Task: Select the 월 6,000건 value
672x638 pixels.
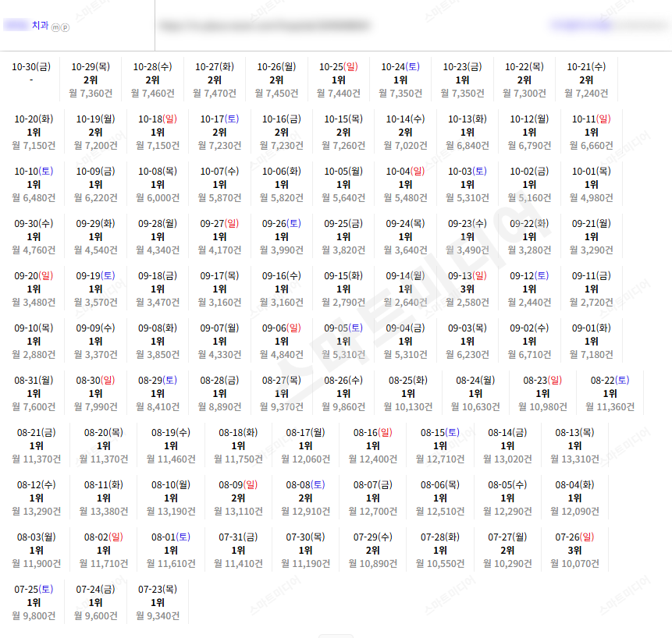Action: pyautogui.click(x=158, y=198)
